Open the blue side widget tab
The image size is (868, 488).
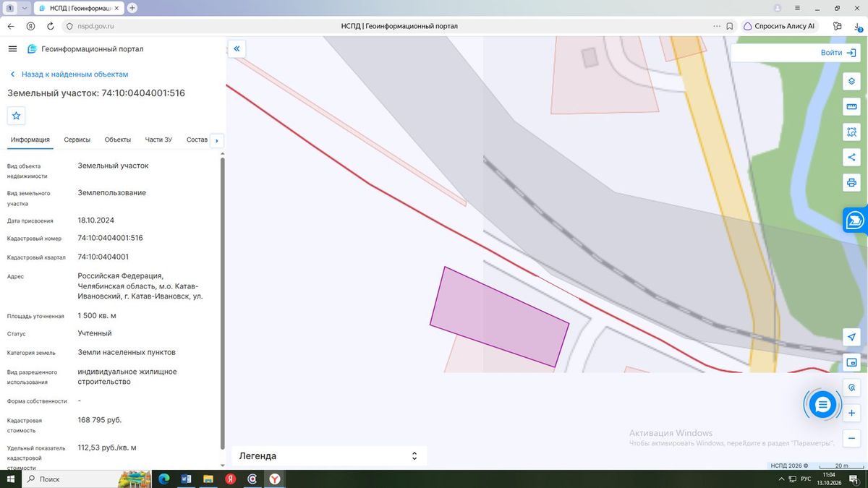point(855,220)
